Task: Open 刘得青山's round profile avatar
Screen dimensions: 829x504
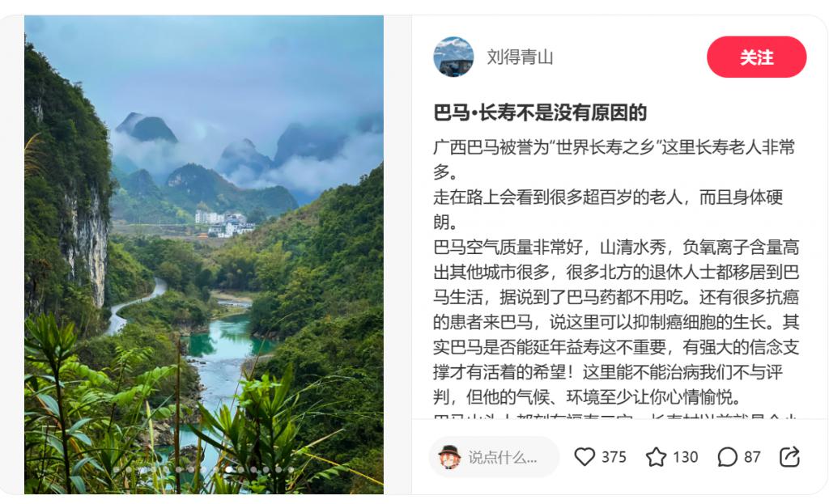Action: click(453, 57)
